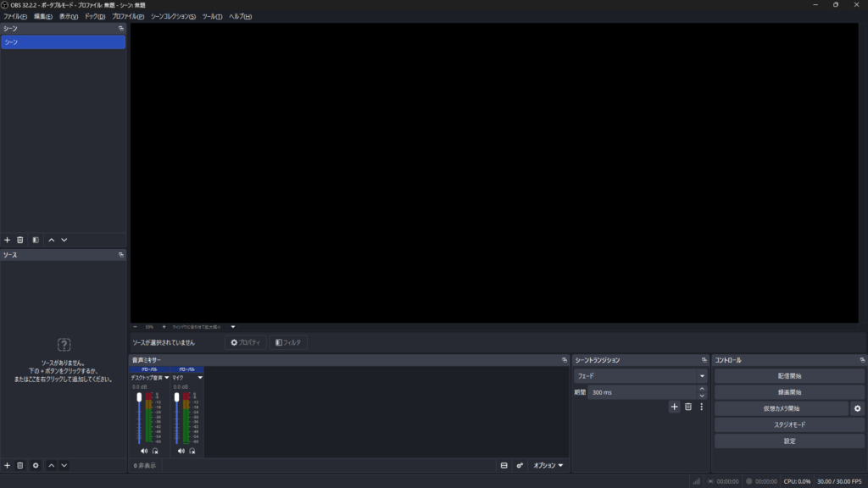This screenshot has width=868, height=488.
Task: Click the フィルタ button under the preview
Action: tap(288, 343)
